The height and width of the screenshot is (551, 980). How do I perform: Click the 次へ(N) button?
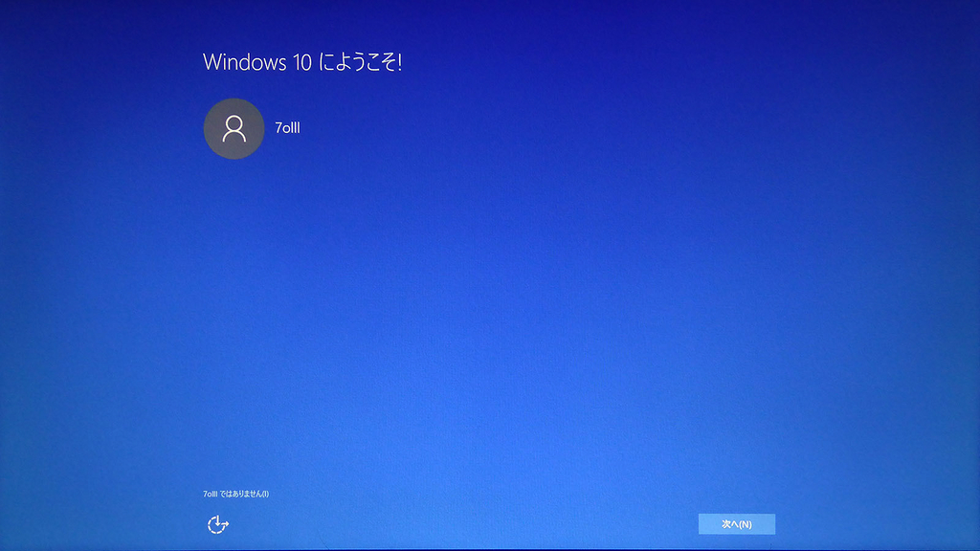736,524
